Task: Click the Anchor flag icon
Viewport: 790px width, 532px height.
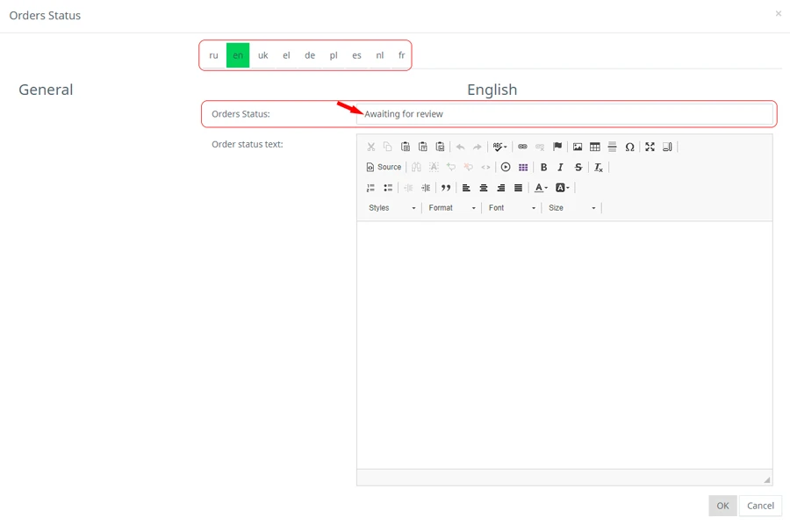Action: point(557,147)
